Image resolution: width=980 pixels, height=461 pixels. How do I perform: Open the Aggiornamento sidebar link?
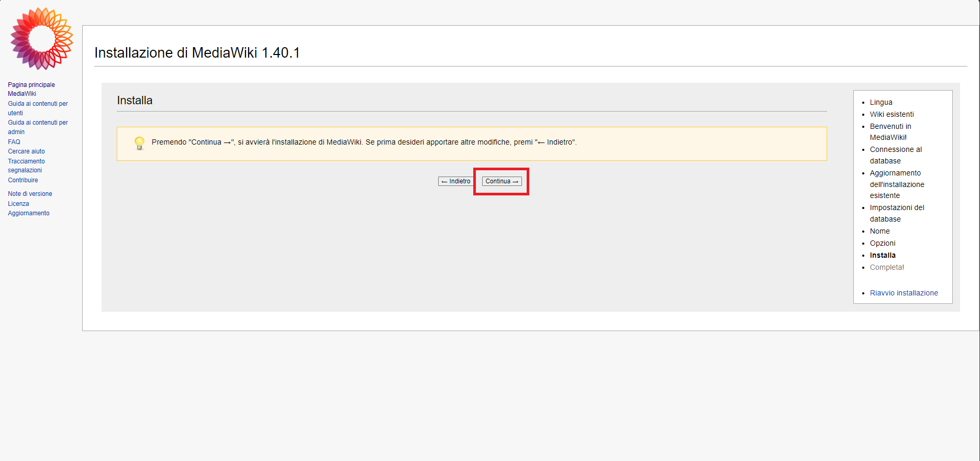pyautogui.click(x=29, y=213)
